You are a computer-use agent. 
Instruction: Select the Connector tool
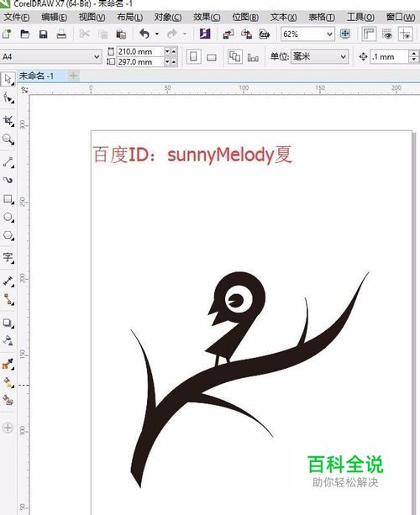[x=8, y=299]
